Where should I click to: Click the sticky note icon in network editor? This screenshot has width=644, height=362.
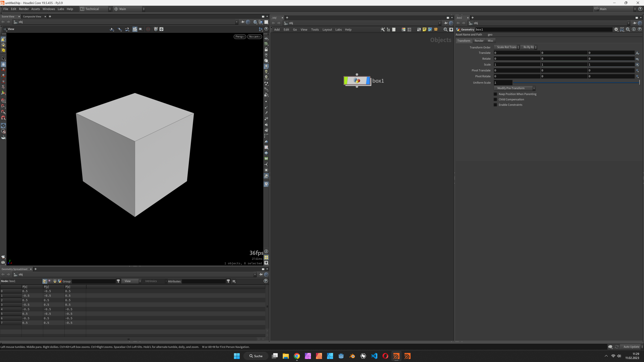pyautogui.click(x=424, y=29)
